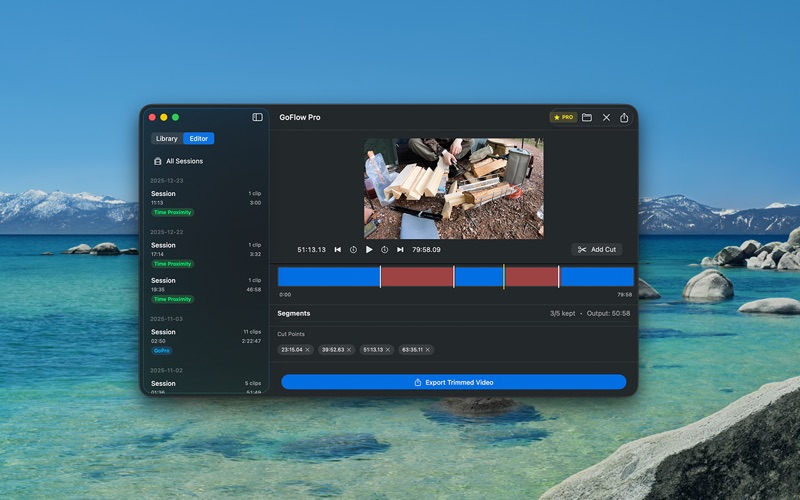Click the middle blue segment between the red ones

(x=479, y=277)
